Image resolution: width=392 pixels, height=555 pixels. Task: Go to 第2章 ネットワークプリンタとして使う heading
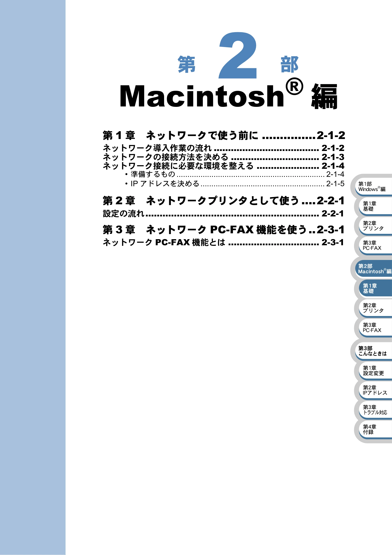224,201
